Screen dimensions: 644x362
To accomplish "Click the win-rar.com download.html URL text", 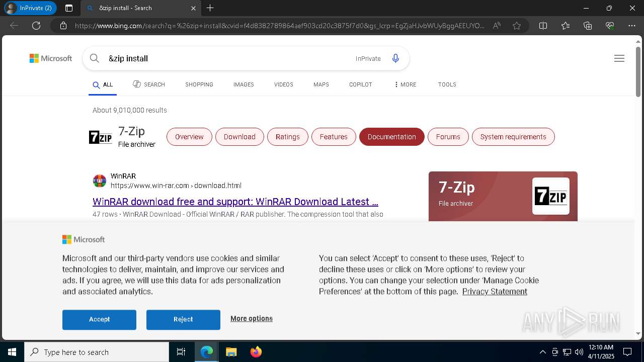I will 176,186.
